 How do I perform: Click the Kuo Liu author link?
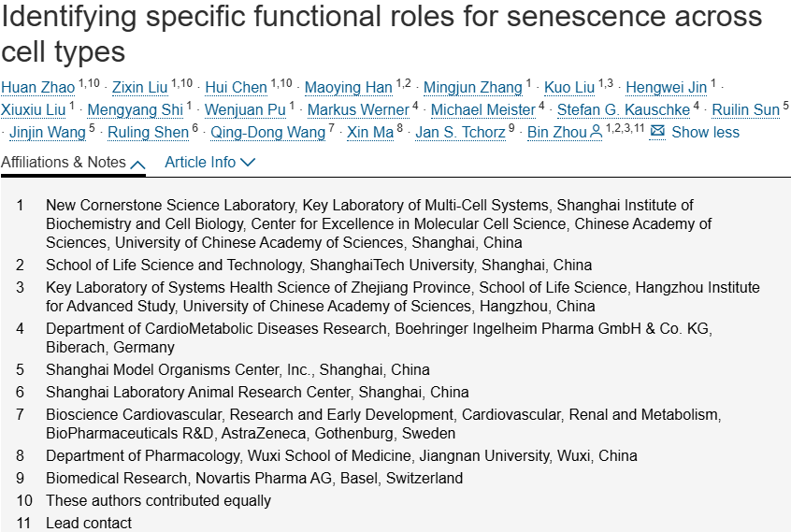(569, 87)
